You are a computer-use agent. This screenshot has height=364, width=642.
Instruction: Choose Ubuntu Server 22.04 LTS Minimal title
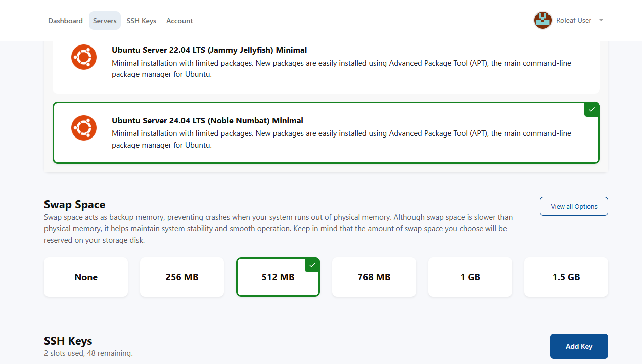click(209, 50)
